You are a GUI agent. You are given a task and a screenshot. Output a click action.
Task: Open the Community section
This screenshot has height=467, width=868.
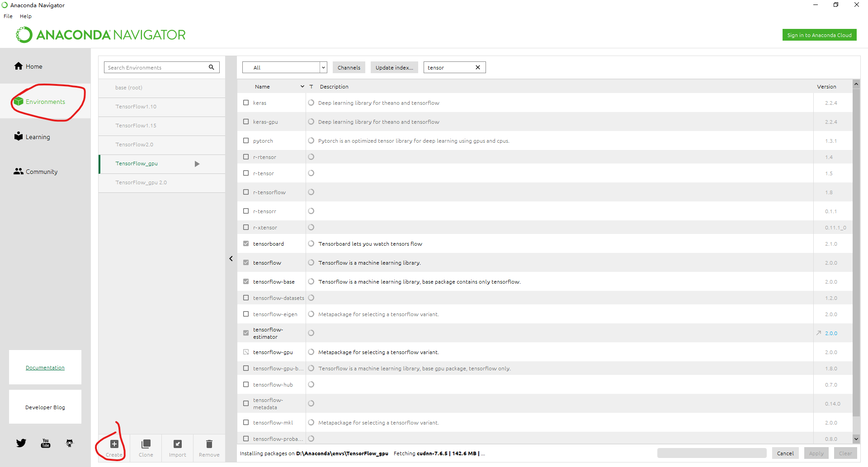pos(45,172)
